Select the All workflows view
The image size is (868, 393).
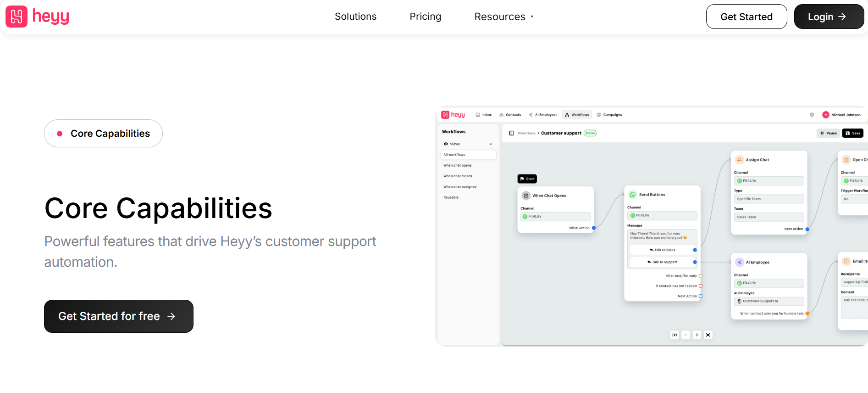click(x=468, y=155)
